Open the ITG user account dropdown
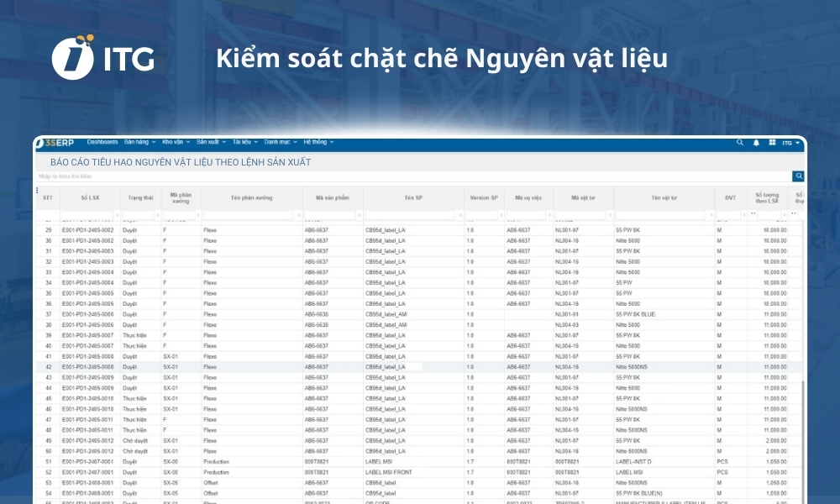 pyautogui.click(x=790, y=142)
